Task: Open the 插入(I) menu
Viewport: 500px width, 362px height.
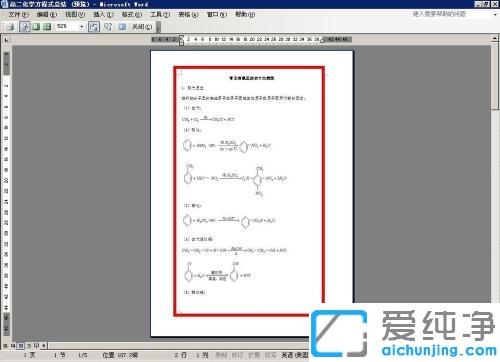Action: (103, 14)
